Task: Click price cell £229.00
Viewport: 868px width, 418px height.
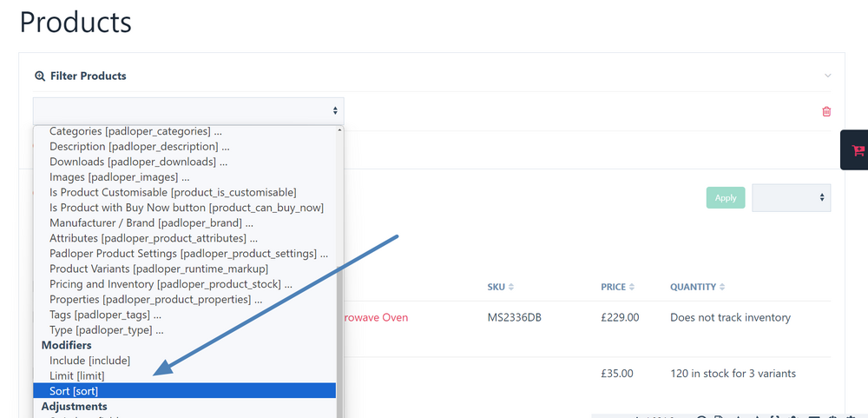Action: point(620,318)
